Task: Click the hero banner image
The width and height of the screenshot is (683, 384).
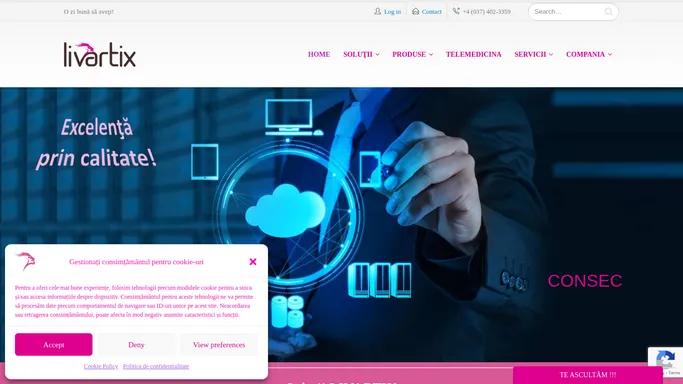Action: 342,224
